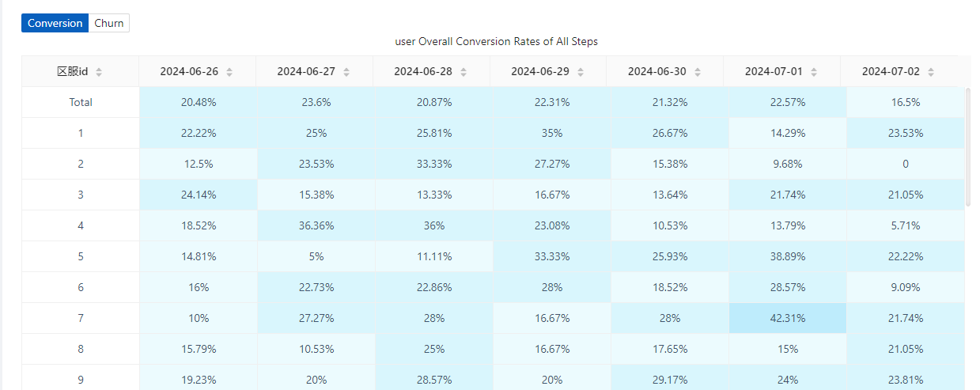This screenshot has width=980, height=390.
Task: Select the zero-value cell in row 2
Action: click(x=906, y=164)
